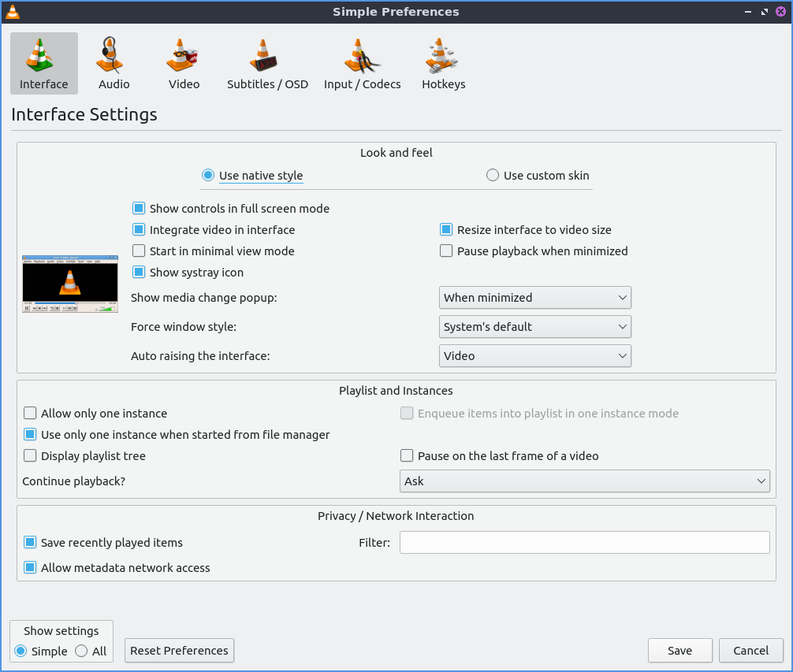Click the VLC cone icon in title bar

pos(13,12)
